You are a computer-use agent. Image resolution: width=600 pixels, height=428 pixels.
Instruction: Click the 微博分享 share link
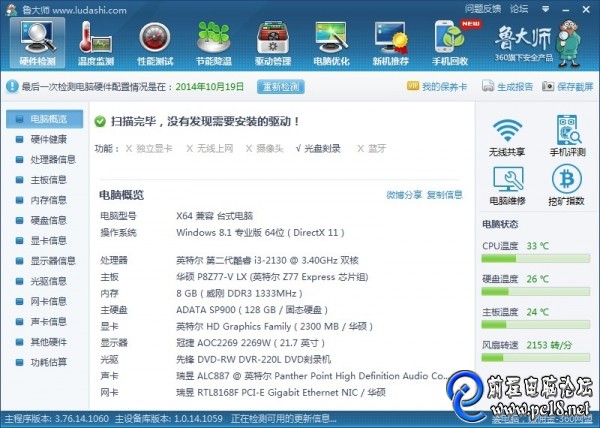click(x=403, y=195)
